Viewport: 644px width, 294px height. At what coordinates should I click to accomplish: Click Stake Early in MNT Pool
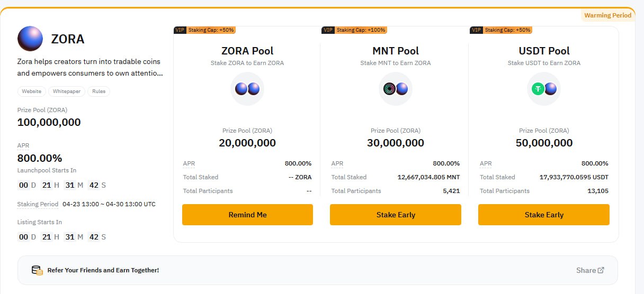point(396,215)
